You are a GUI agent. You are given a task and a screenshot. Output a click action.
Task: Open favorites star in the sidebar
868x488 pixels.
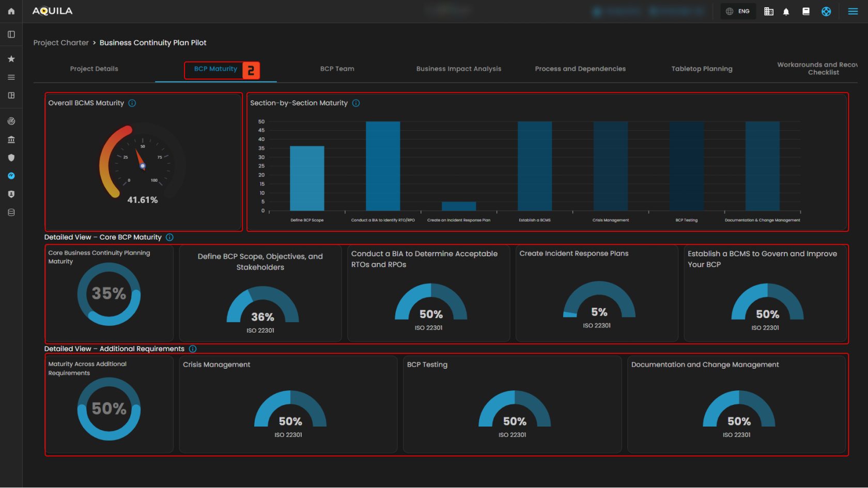tap(11, 59)
